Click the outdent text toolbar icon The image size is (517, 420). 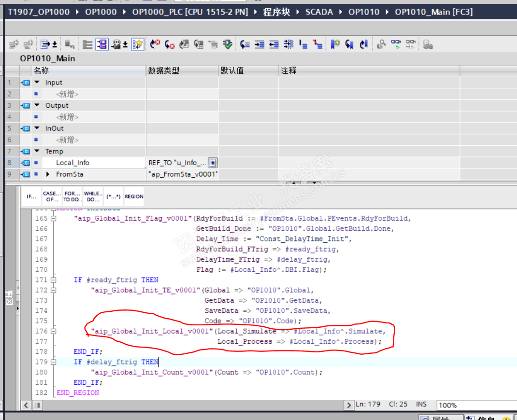point(274,45)
